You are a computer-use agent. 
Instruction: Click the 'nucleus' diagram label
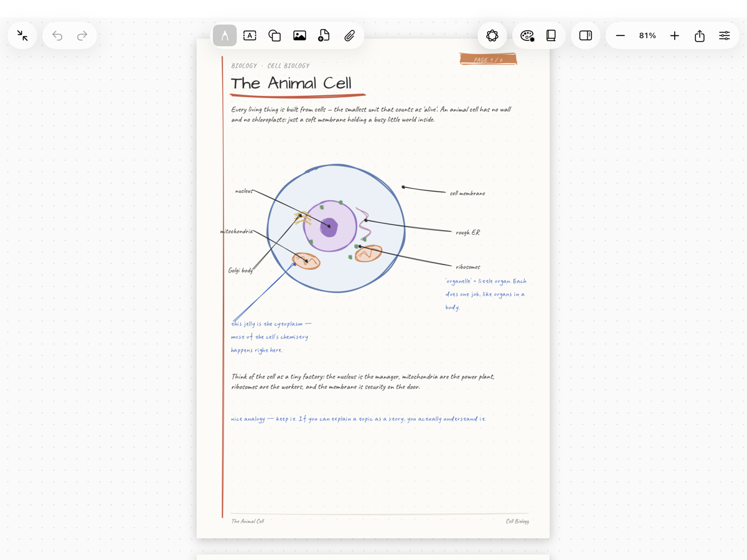244,191
